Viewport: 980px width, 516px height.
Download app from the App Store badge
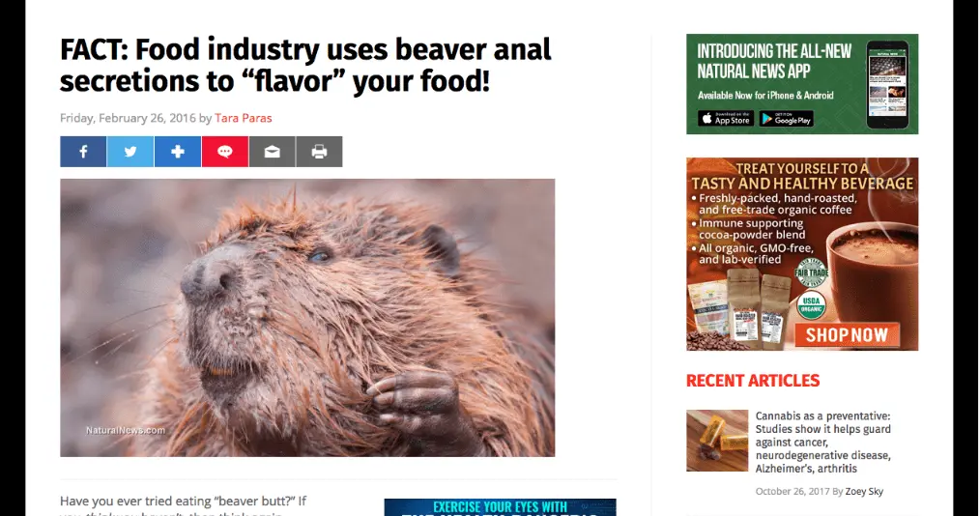tap(726, 119)
